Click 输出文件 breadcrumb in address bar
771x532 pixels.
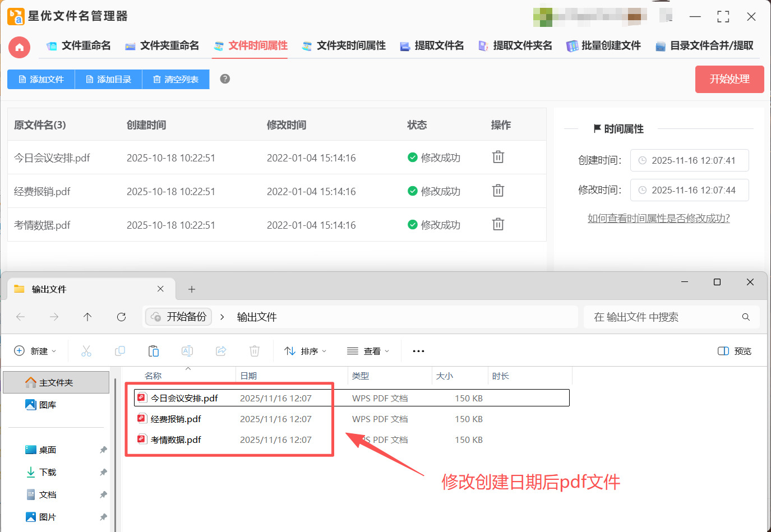pos(257,317)
